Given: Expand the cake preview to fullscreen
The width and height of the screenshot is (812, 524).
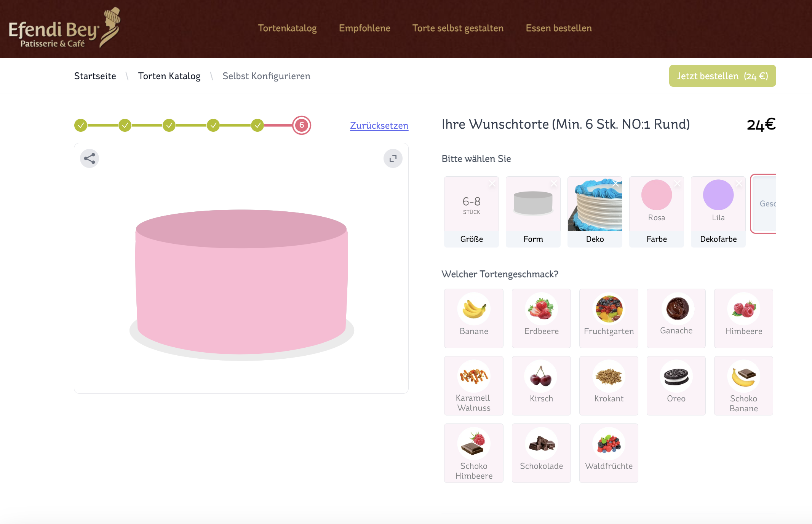Looking at the screenshot, I should click(x=393, y=158).
